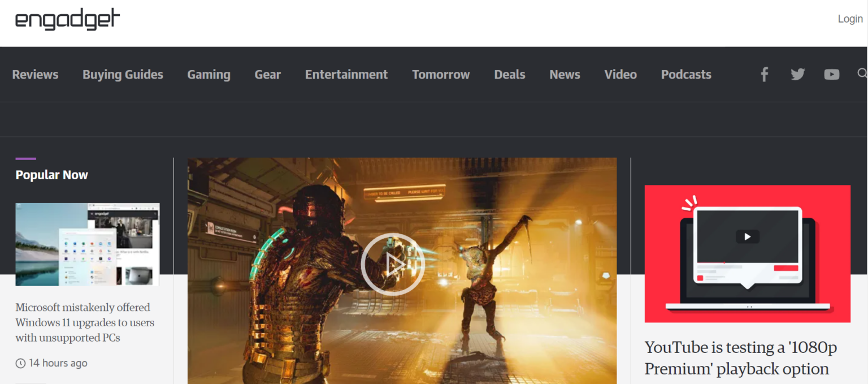Image resolution: width=868 pixels, height=384 pixels.
Task: Click the search magnifier icon
Action: click(x=862, y=74)
